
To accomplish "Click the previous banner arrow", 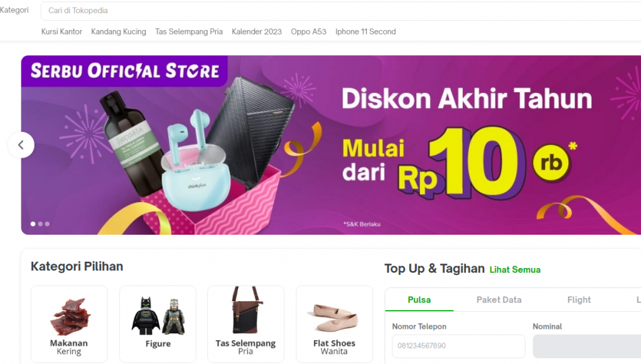I will click(21, 144).
